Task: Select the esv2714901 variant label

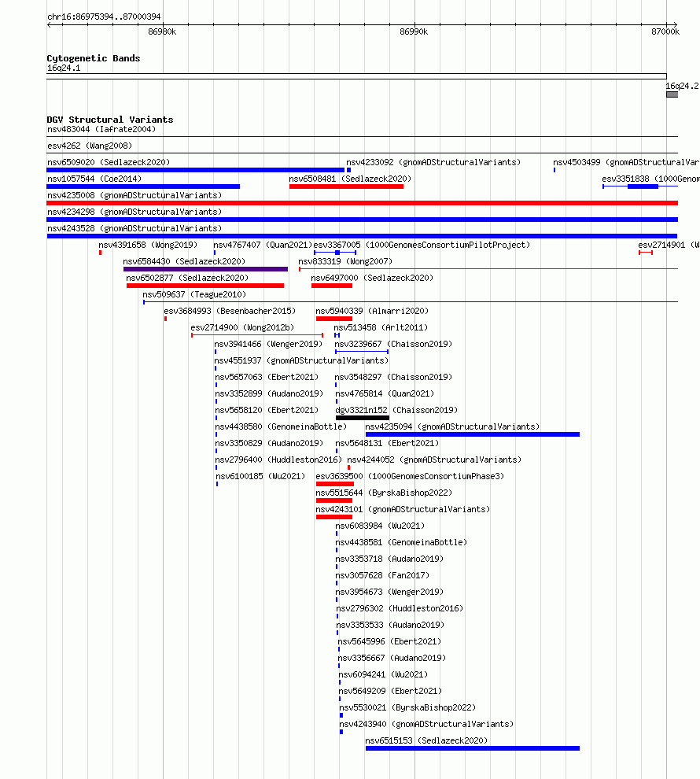Action: [669, 245]
